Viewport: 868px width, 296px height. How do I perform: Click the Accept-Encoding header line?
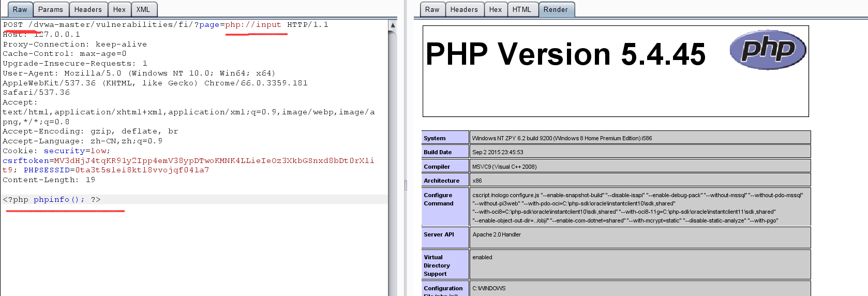pos(90,131)
